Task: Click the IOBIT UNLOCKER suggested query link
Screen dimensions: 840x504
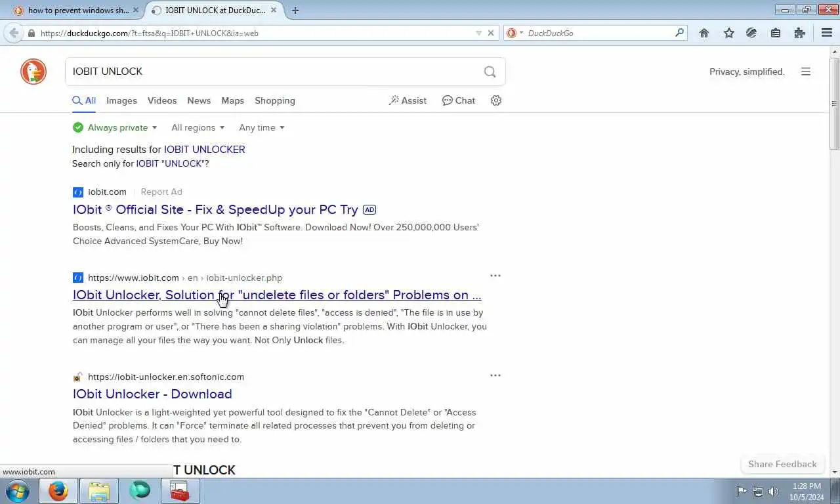Action: click(204, 149)
